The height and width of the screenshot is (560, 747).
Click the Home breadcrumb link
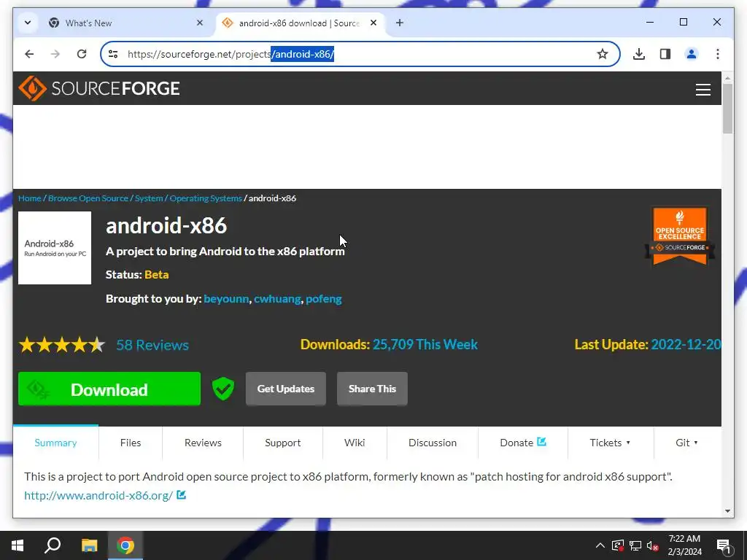tap(29, 198)
